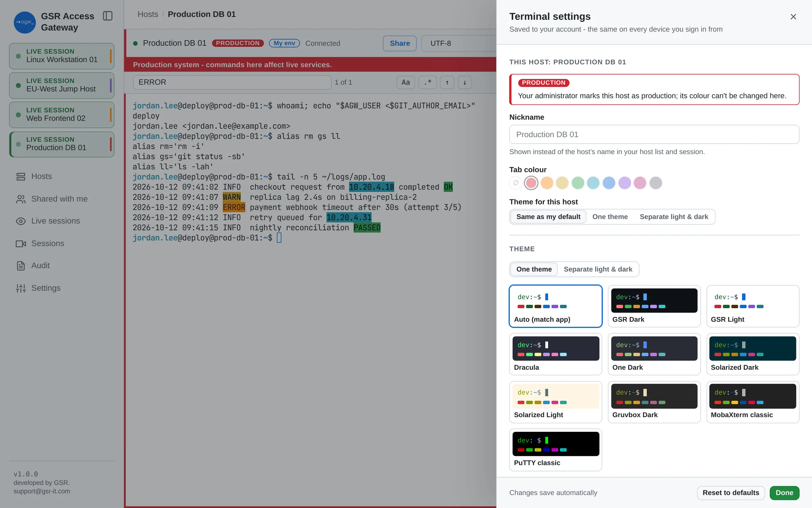
Task: Choose Same as my default host theme
Action: tap(548, 217)
